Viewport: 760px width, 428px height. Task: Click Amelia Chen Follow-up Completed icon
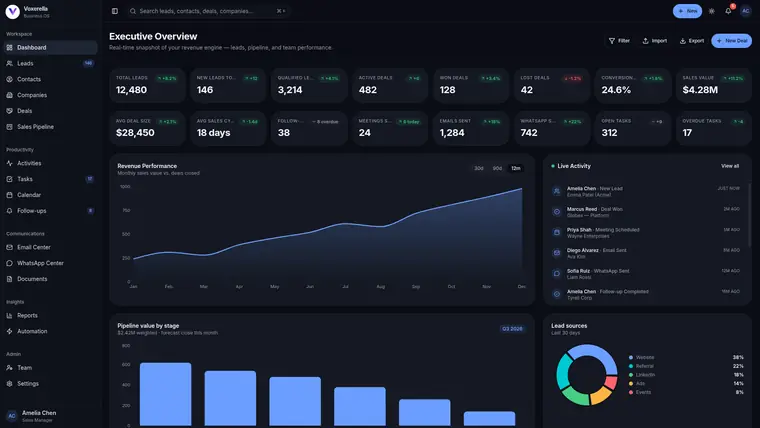click(557, 294)
